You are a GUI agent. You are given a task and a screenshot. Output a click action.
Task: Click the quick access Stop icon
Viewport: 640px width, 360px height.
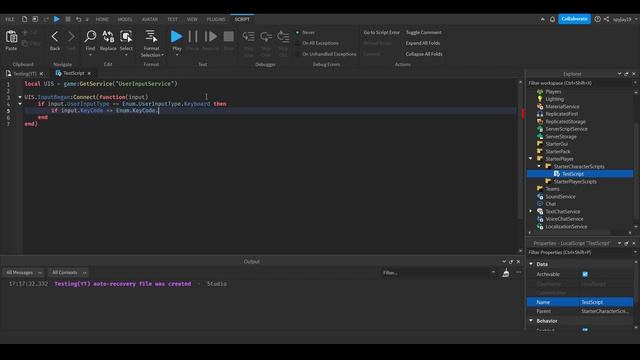point(68,19)
